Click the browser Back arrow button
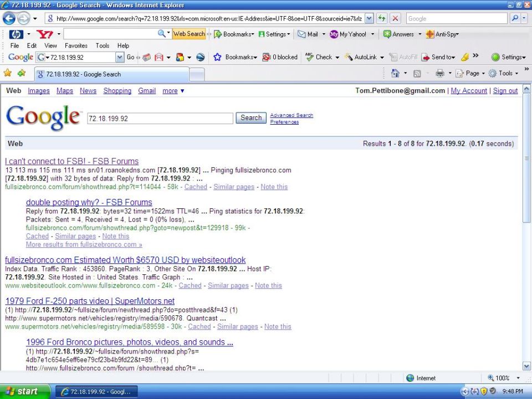The width and height of the screenshot is (532, 399). click(9, 18)
